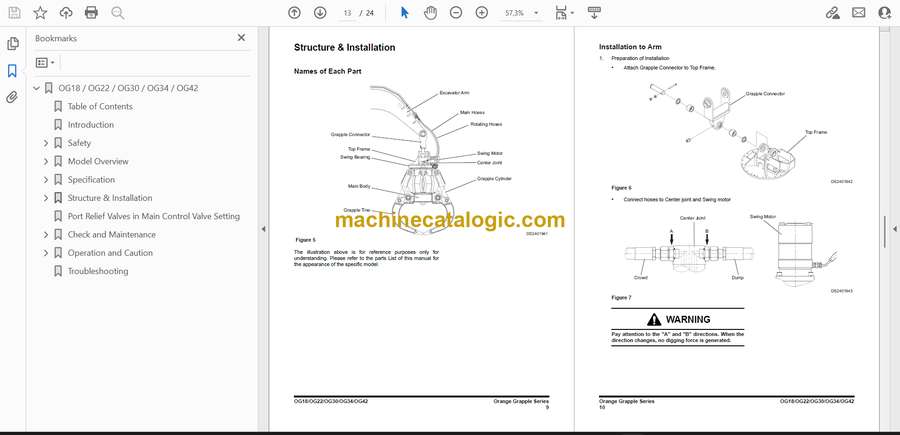Click the Structure & Installation page heading
The height and width of the screenshot is (435, 900).
(344, 48)
